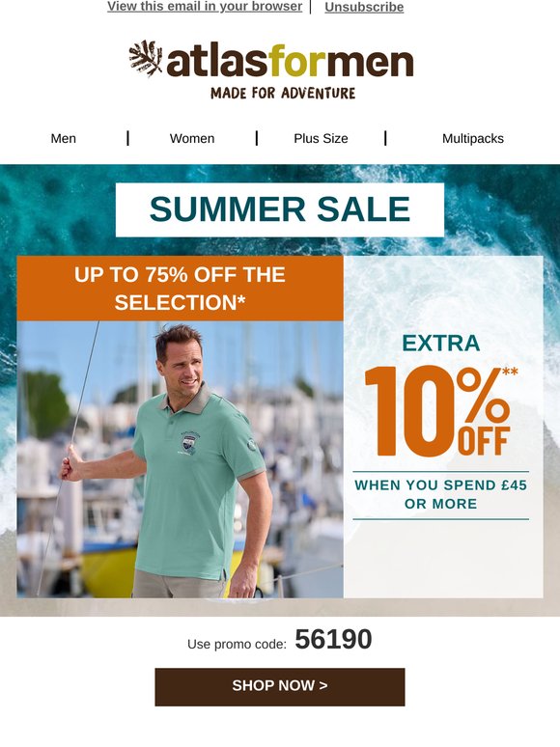Click the When you spend £45 or more text

(x=441, y=494)
